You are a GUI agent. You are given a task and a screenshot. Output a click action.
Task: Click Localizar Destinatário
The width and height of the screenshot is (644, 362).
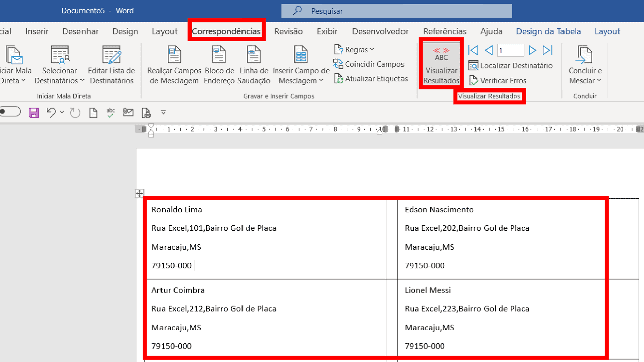511,66
